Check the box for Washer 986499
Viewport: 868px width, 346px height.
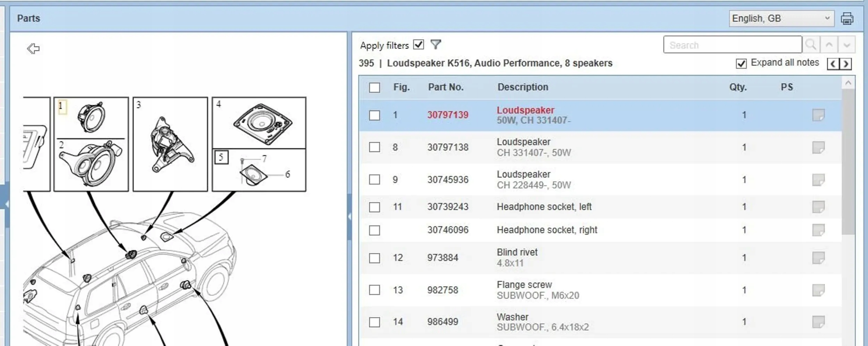[374, 322]
